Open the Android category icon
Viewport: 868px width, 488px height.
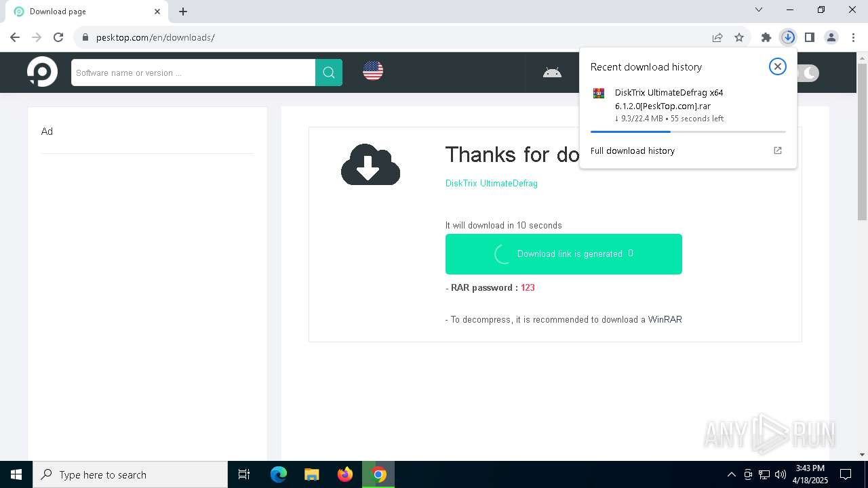click(552, 73)
